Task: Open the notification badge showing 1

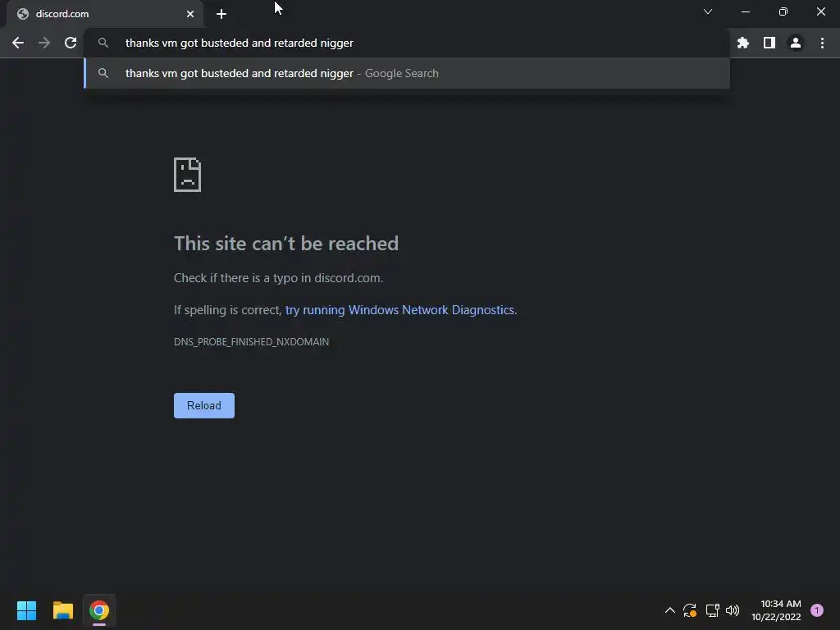Action: click(817, 610)
